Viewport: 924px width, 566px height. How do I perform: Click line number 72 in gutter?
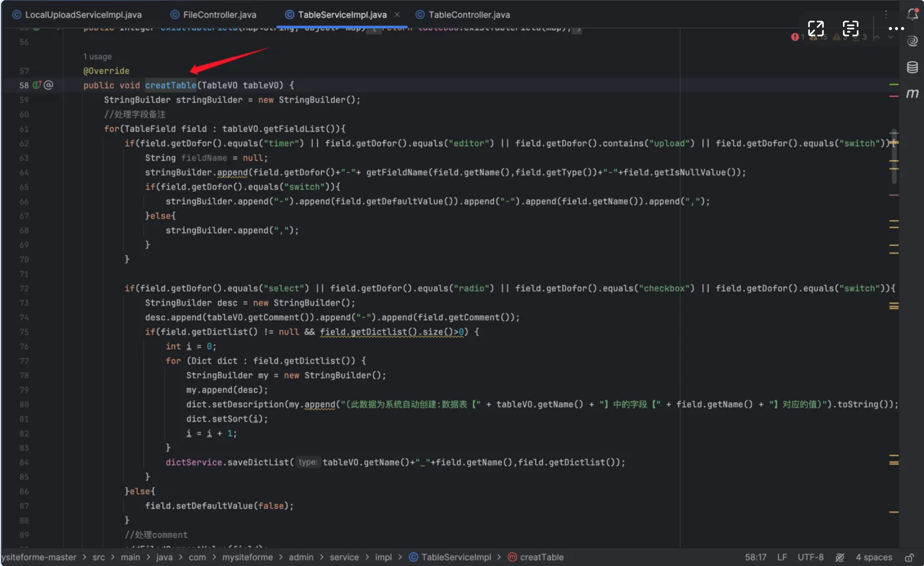[24, 288]
